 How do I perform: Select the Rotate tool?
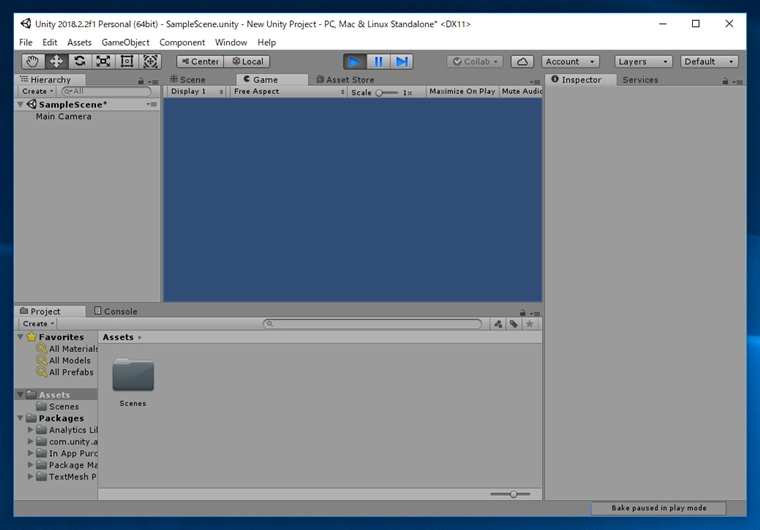click(x=79, y=62)
